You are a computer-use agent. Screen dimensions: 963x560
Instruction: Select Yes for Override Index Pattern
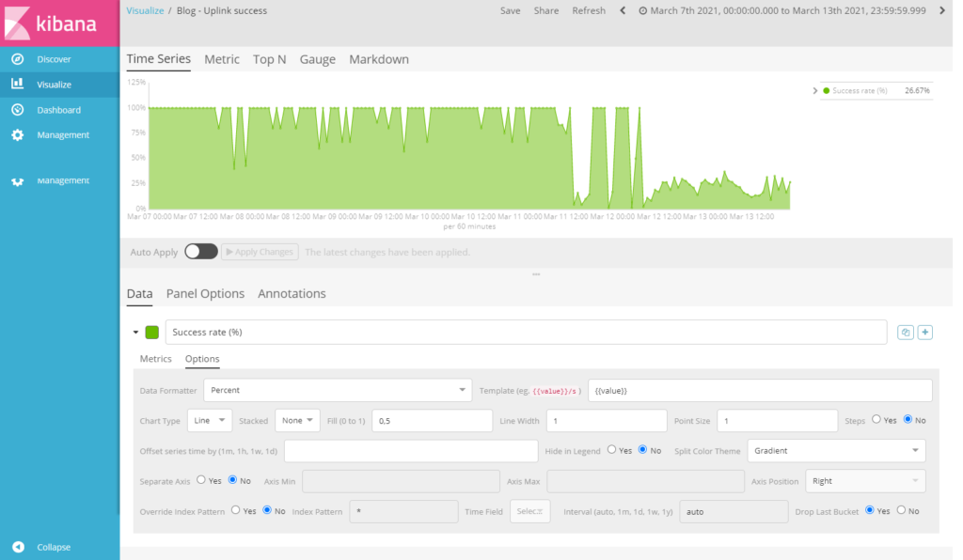[x=236, y=509]
